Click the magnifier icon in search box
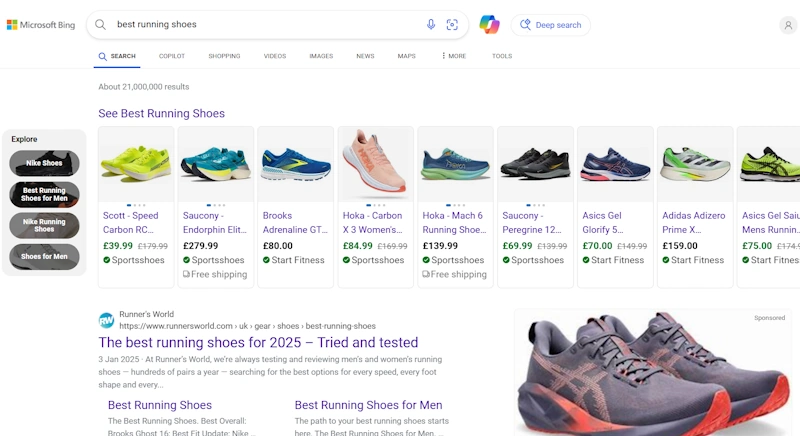This screenshot has width=800, height=436. 101,24
